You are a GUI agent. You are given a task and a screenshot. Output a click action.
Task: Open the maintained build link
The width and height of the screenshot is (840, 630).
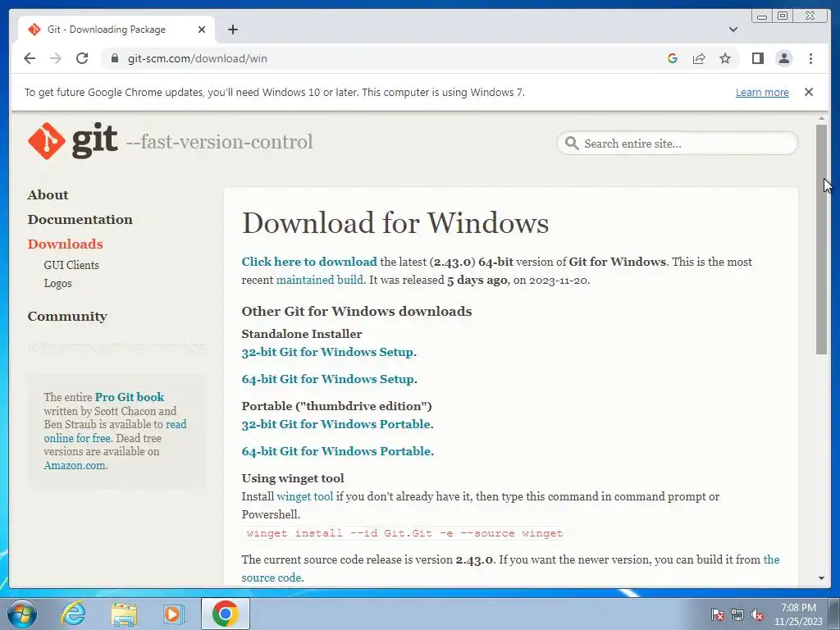point(319,280)
